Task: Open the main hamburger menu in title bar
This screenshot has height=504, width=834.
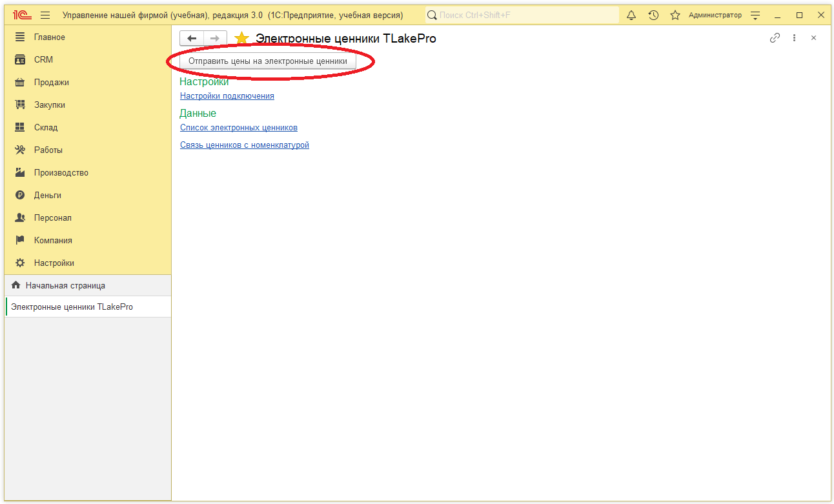Action: tap(45, 15)
